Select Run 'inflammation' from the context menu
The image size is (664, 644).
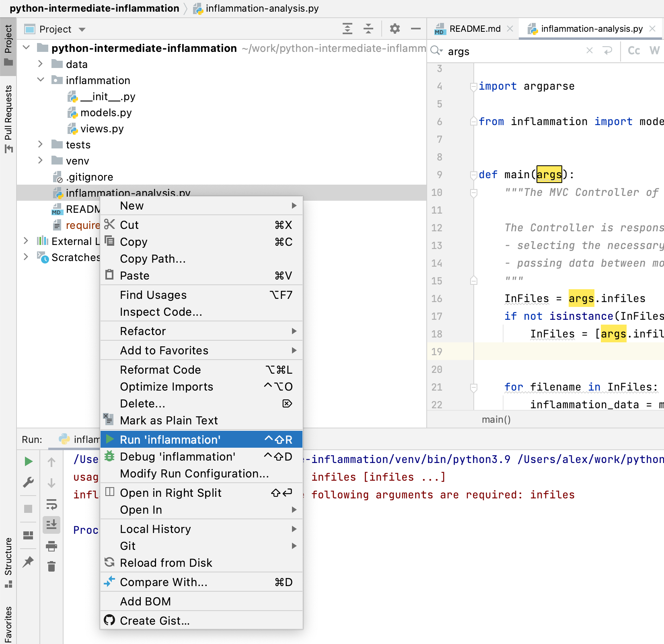[171, 439]
